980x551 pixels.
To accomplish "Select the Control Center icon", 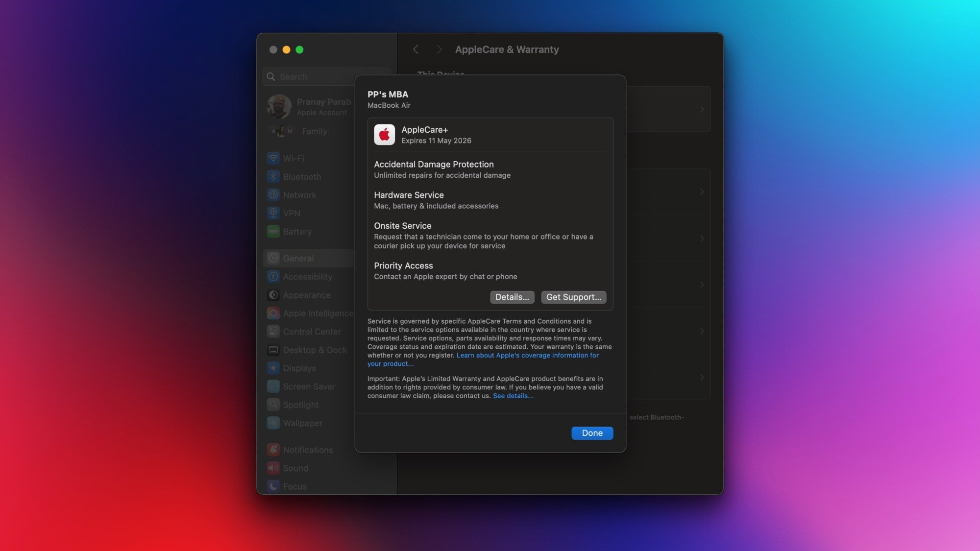I will pos(273,332).
